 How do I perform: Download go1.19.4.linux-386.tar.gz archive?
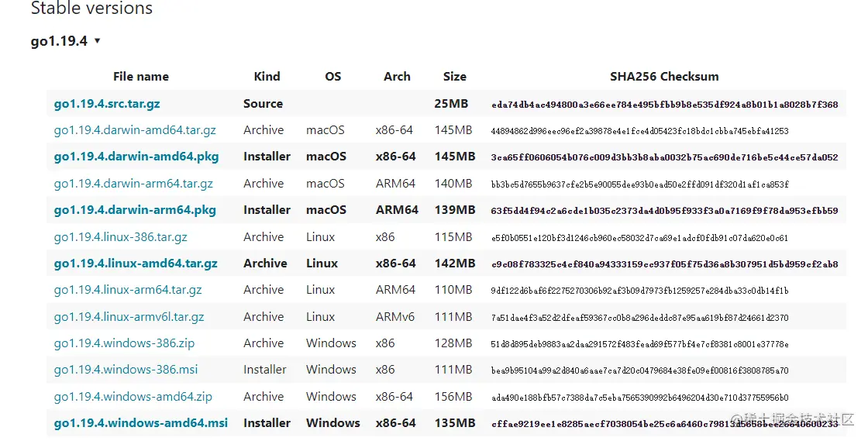pyautogui.click(x=121, y=237)
